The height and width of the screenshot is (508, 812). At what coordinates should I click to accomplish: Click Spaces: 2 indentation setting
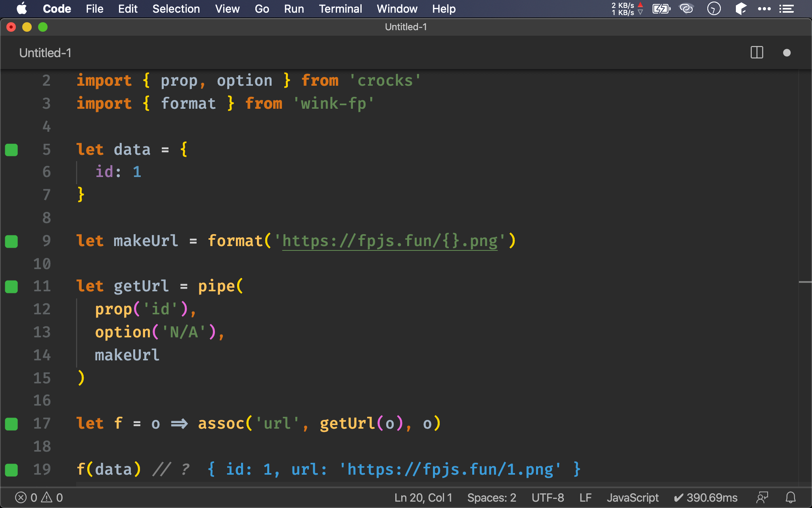tap(492, 497)
